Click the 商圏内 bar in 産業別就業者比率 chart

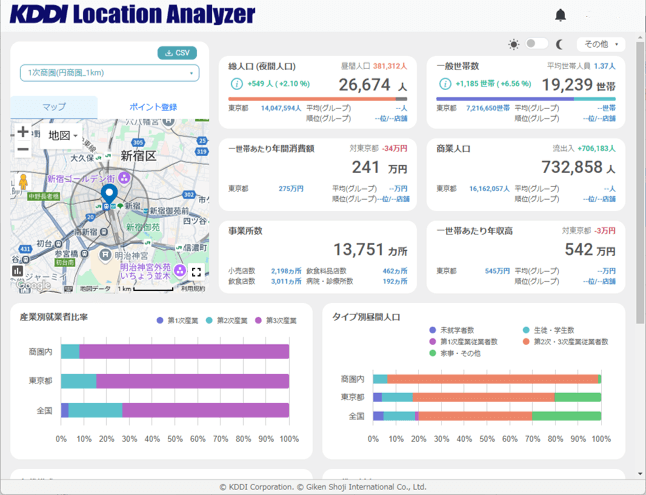[175, 352]
